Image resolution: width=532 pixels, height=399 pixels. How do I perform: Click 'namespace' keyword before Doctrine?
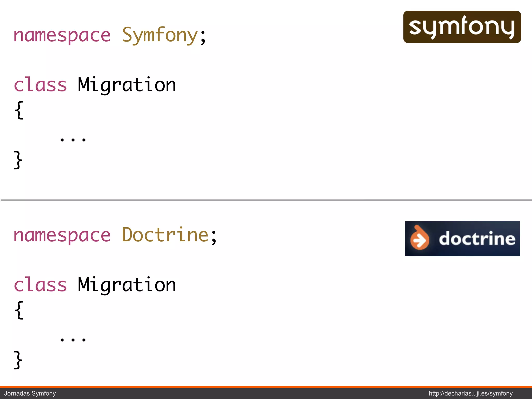tap(62, 236)
